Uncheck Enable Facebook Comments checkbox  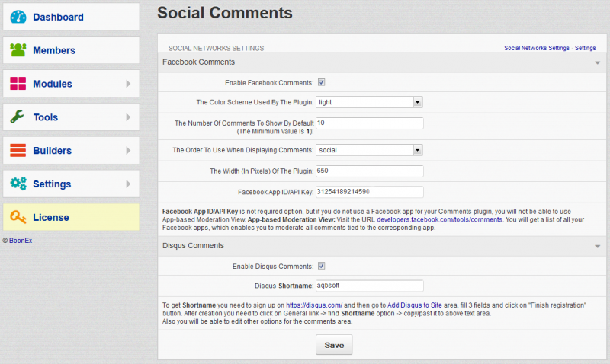[321, 82]
